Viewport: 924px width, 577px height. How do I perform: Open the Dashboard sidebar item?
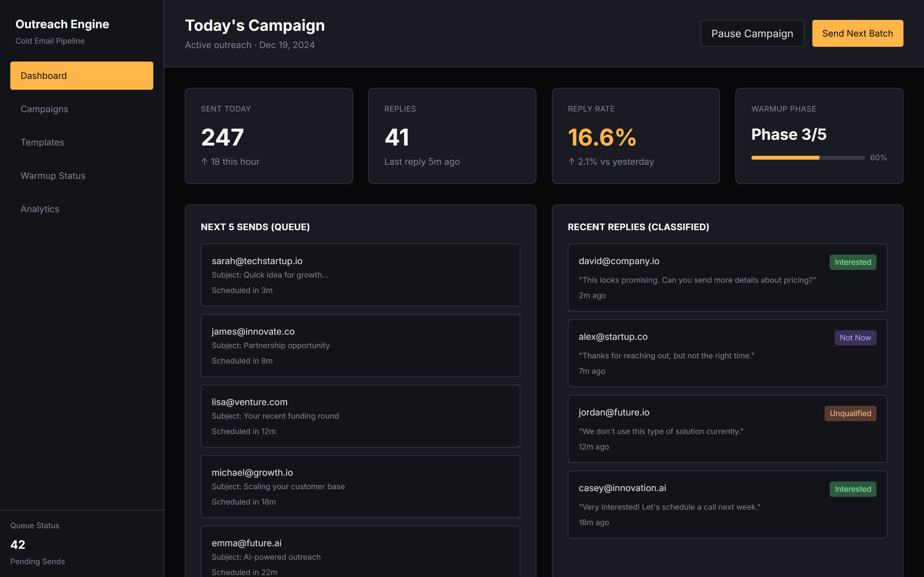pos(82,76)
